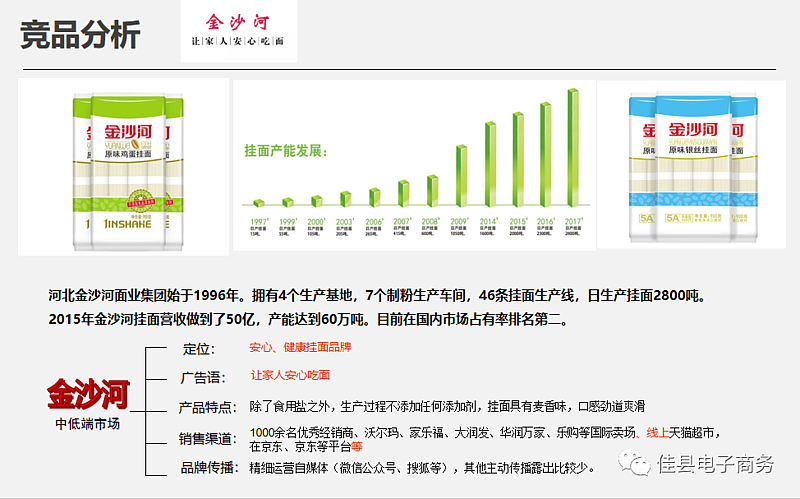Select the 2008 year label in chart
This screenshot has height=499, width=800.
430,222
